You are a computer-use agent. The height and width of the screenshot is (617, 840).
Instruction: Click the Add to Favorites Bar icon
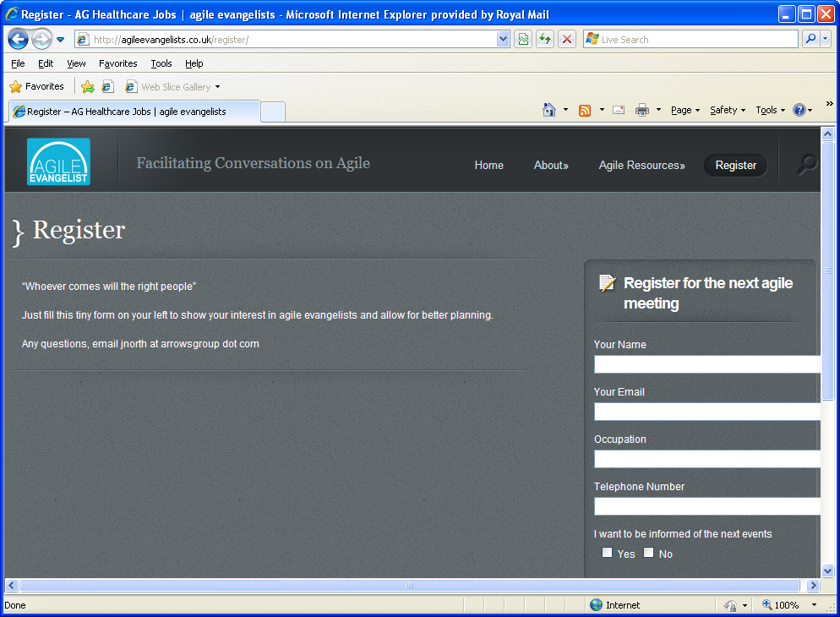(88, 87)
